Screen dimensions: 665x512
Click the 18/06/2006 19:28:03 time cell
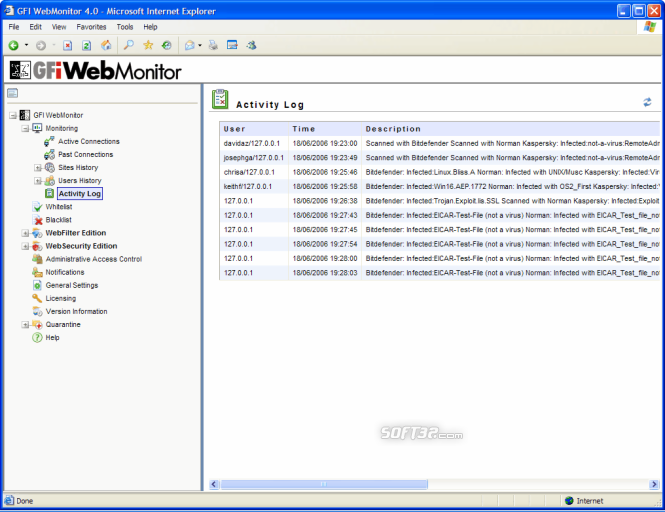click(x=325, y=273)
